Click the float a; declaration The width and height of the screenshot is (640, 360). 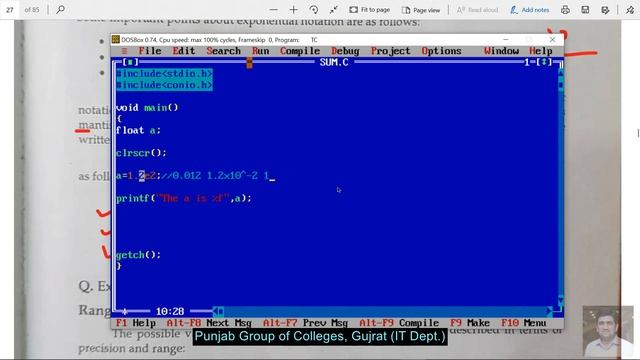[138, 131]
